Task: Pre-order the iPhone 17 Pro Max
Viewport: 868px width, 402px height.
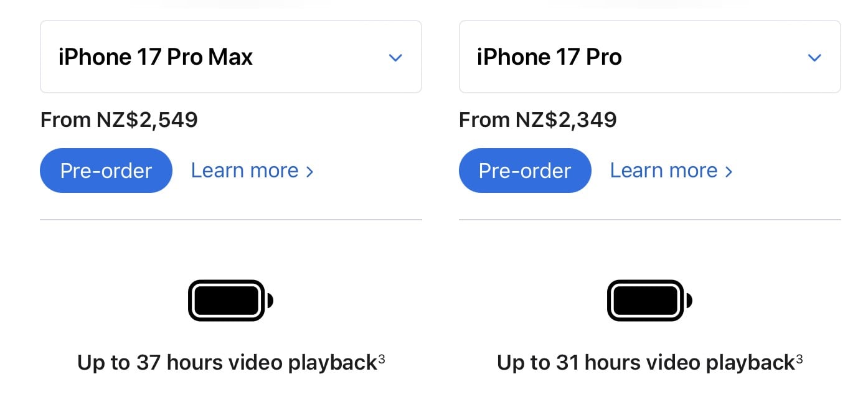Action: (106, 171)
